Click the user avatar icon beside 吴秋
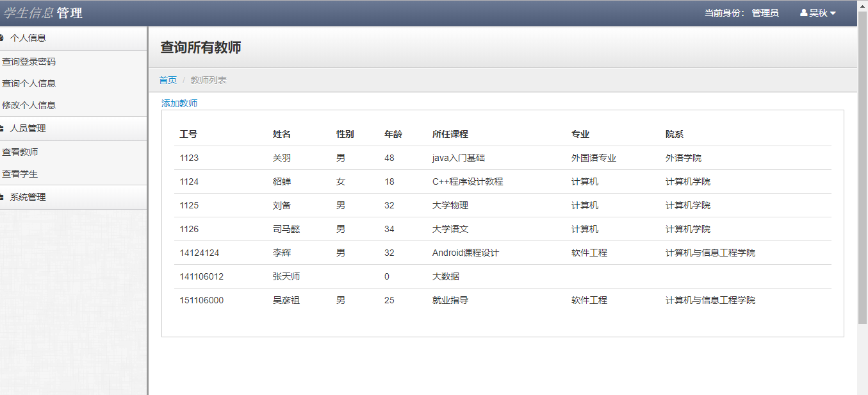868x395 pixels. (x=804, y=13)
